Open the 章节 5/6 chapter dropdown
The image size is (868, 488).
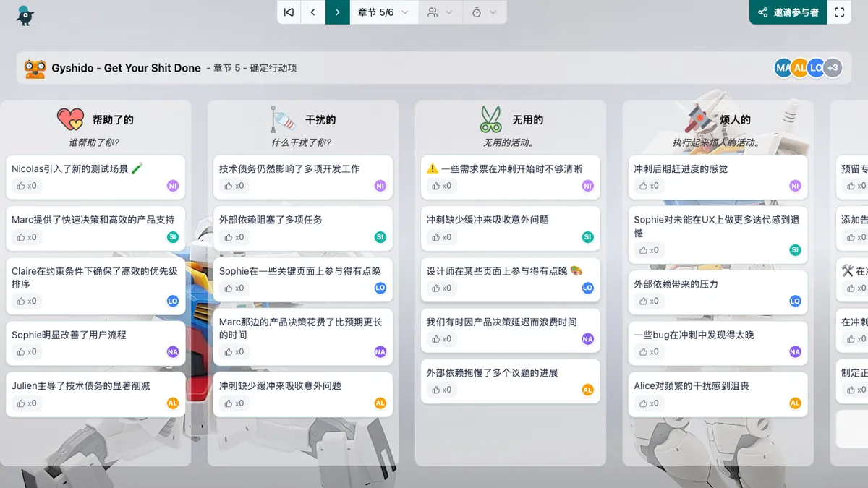click(x=383, y=12)
